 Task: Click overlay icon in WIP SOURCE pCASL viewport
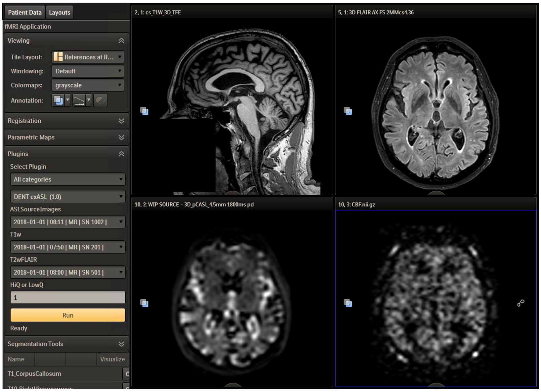click(x=144, y=303)
